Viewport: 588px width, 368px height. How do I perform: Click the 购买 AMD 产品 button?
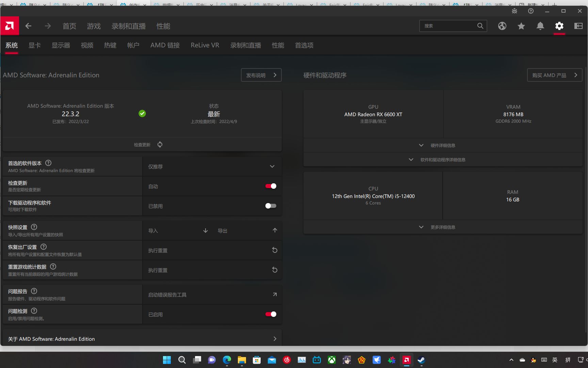pyautogui.click(x=555, y=75)
